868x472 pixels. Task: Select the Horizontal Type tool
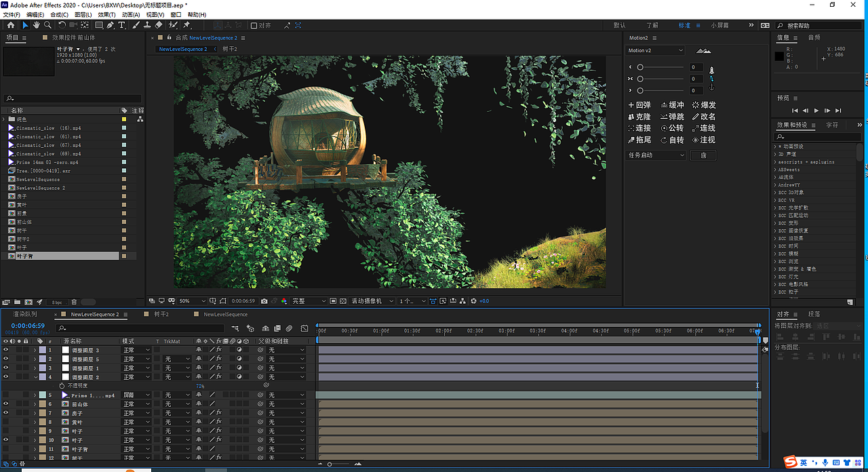122,25
